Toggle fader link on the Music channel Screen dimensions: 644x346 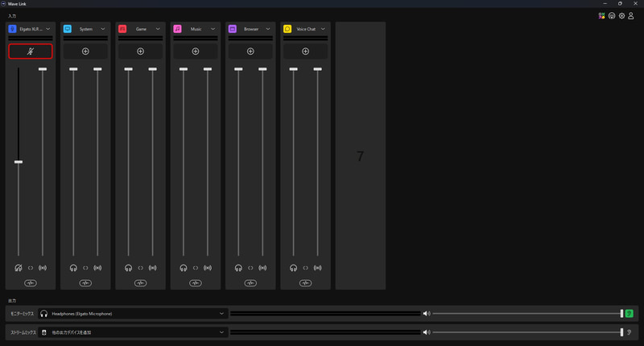pos(196,268)
